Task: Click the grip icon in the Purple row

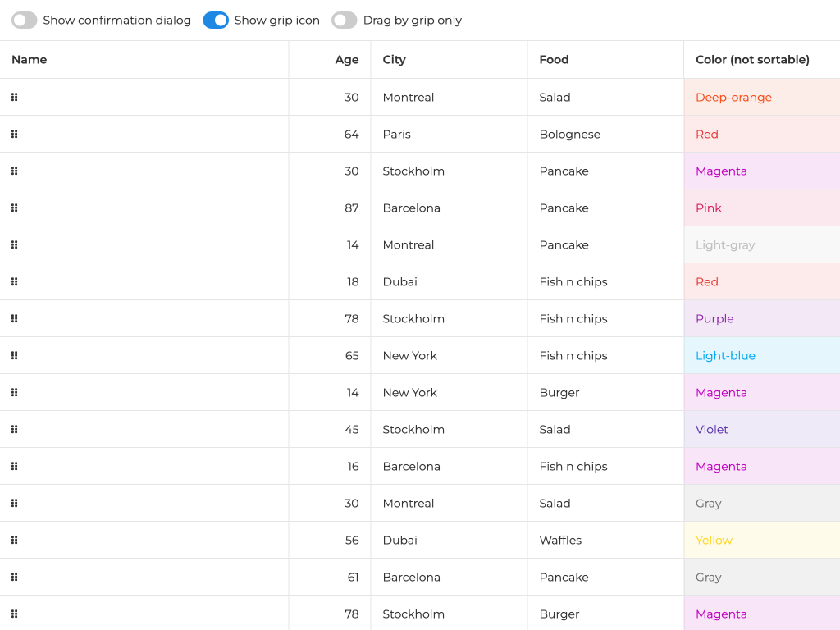Action: [14, 318]
